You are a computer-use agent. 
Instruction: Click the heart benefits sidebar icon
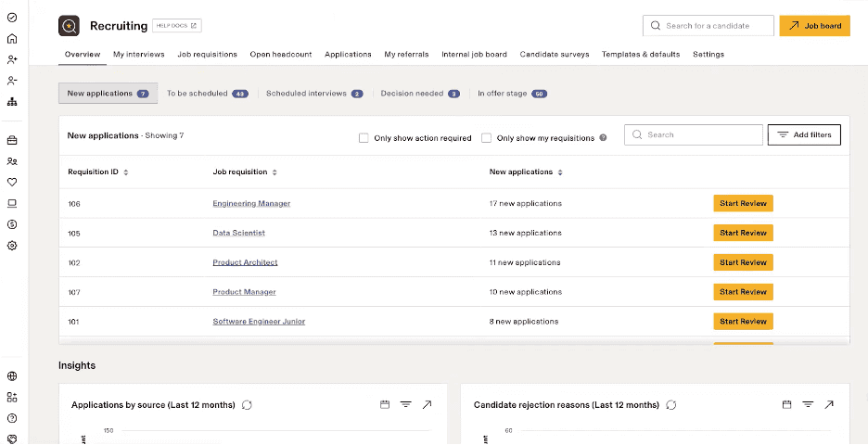12,183
